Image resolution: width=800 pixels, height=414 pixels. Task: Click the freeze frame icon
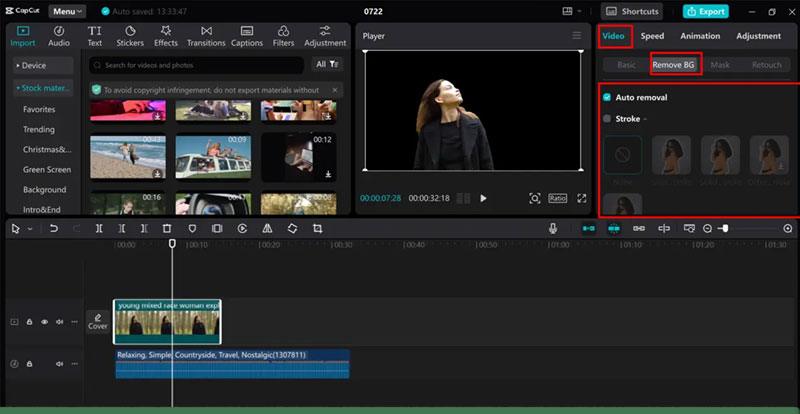point(217,229)
